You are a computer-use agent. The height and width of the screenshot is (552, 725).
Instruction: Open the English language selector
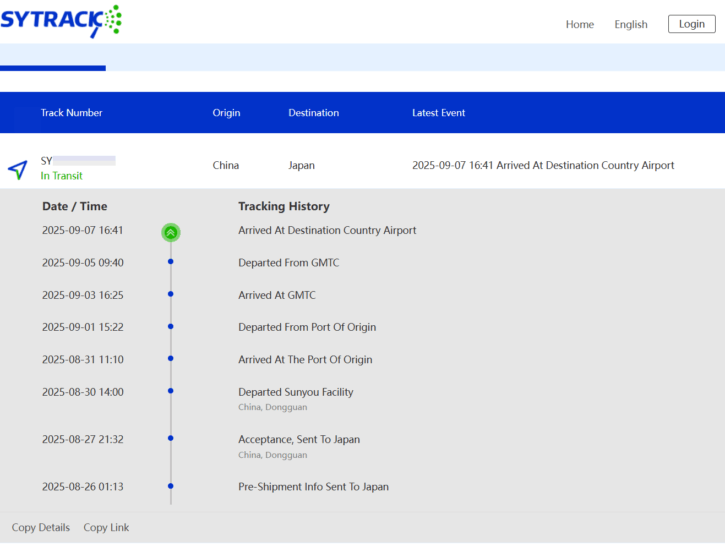[630, 25]
